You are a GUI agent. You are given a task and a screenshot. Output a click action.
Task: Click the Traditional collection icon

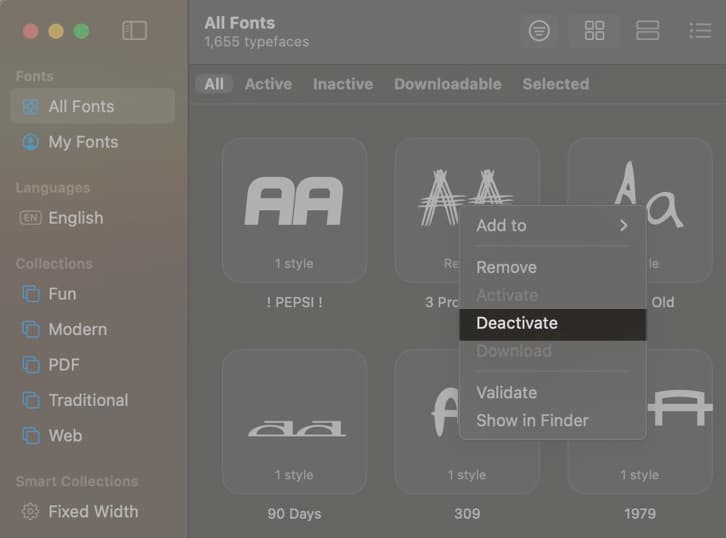tap(31, 400)
